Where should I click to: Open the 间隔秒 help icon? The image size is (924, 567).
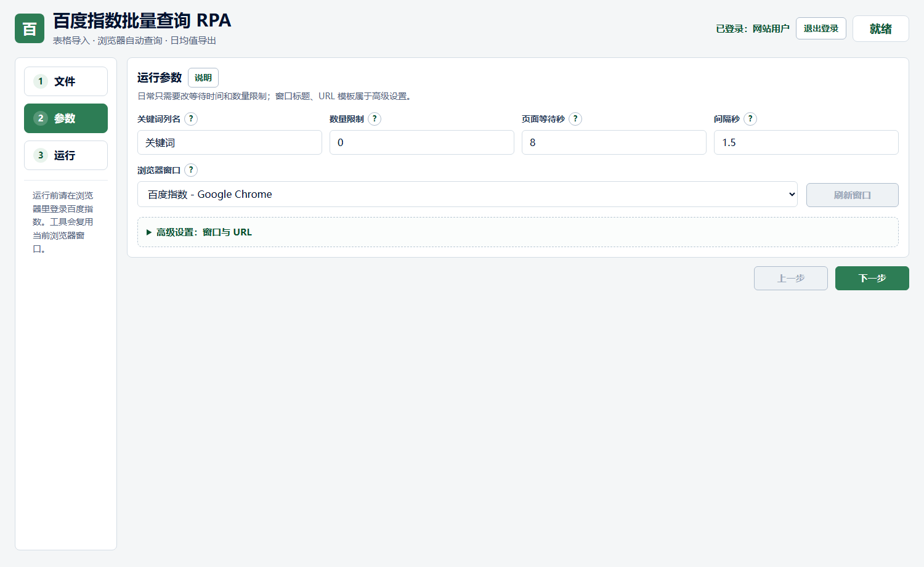(750, 119)
